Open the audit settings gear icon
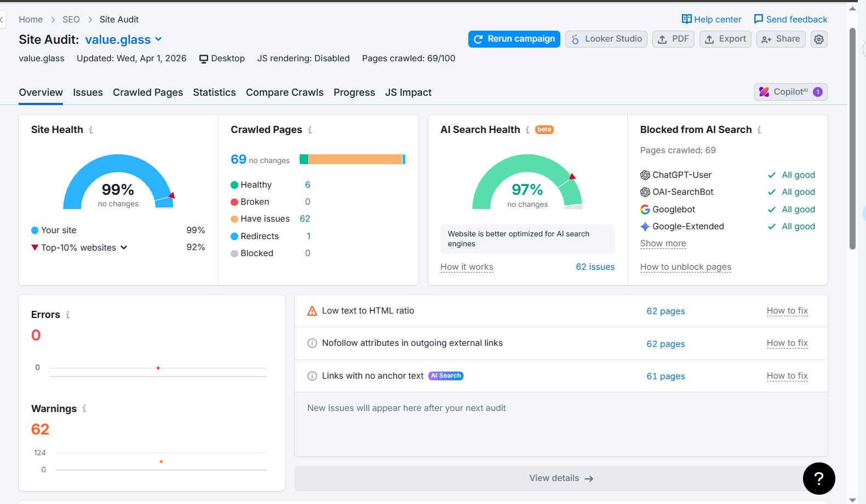866x504 pixels. pyautogui.click(x=818, y=39)
